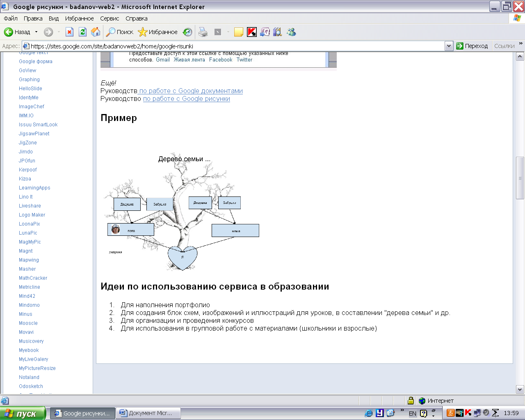This screenshot has width=525, height=420.
Task: Open 'по работе с Google документами' link
Action: coord(191,91)
